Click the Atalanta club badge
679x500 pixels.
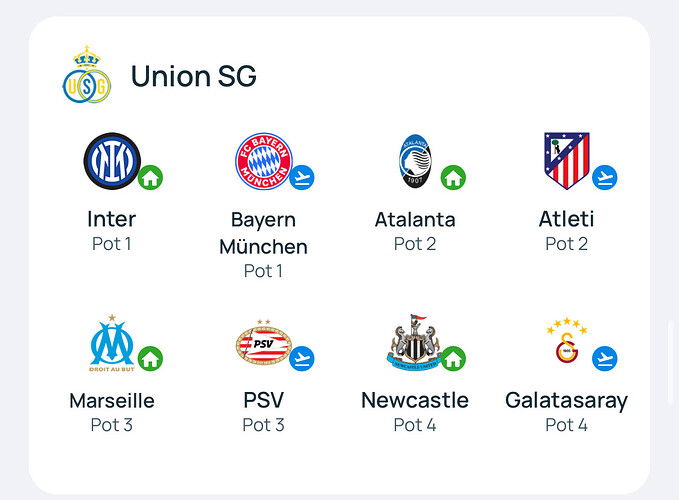[415, 161]
